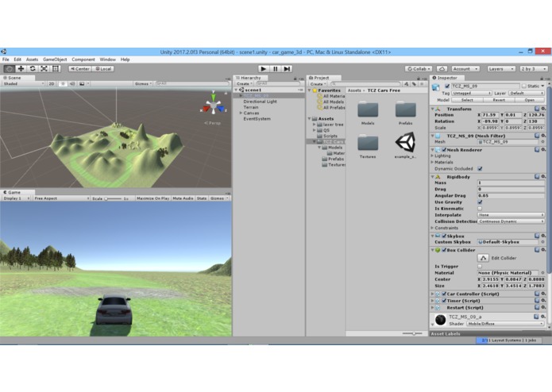Open the Window menu

click(108, 60)
